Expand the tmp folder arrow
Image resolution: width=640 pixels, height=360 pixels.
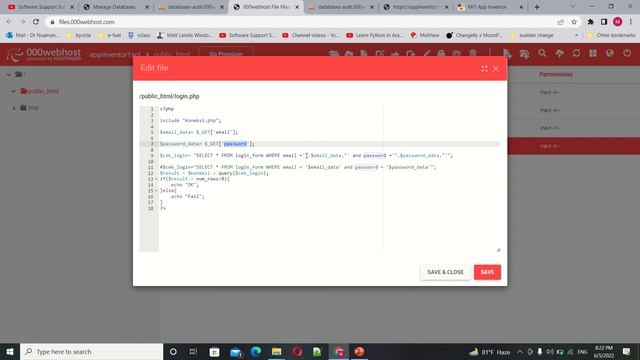pos(14,108)
